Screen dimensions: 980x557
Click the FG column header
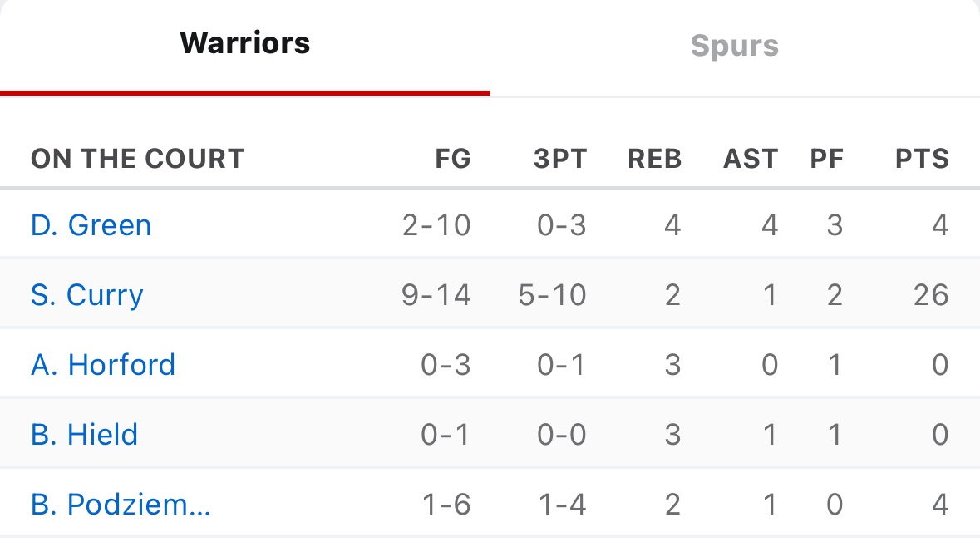tap(453, 159)
